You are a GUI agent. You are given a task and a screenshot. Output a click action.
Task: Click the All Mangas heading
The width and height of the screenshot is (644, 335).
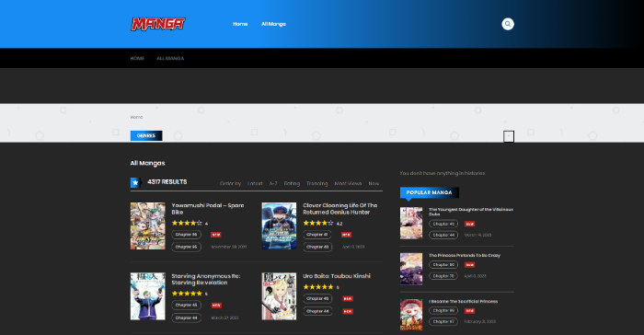click(148, 163)
